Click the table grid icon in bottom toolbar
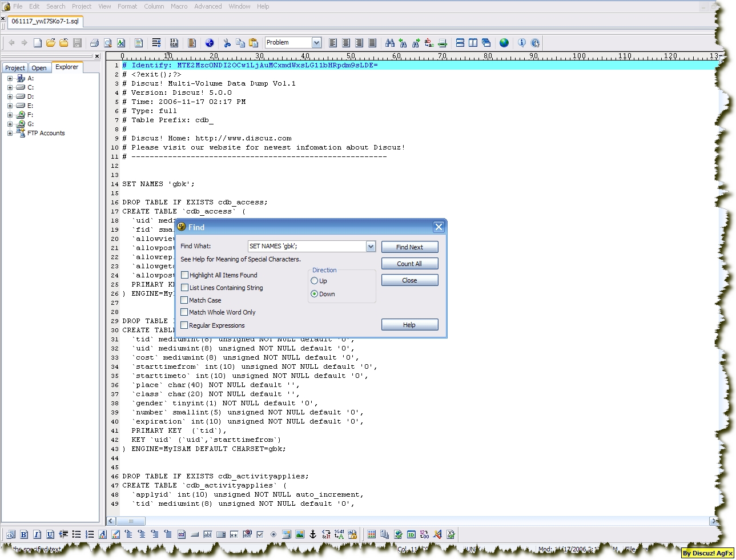This screenshot has height=560, width=736. (x=372, y=534)
